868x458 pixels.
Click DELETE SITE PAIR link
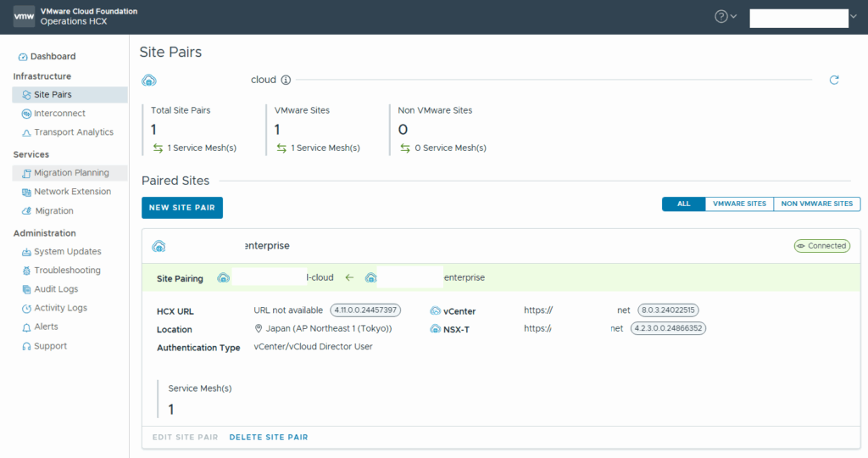pos(269,438)
